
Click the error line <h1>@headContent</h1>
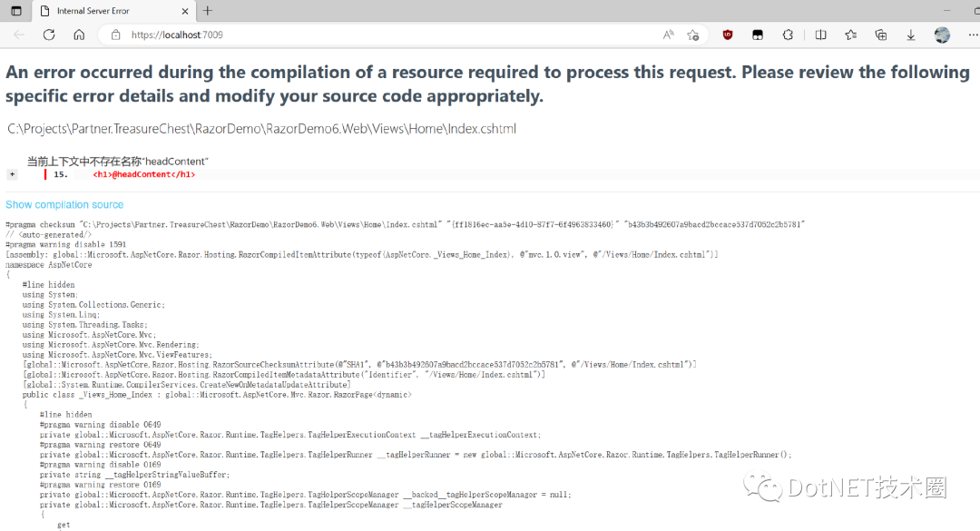pyautogui.click(x=143, y=174)
